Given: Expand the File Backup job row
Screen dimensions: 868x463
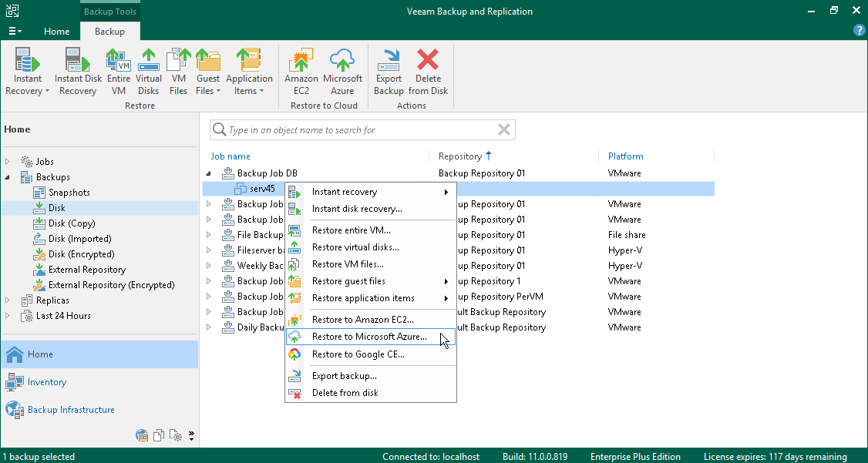Looking at the screenshot, I should click(x=208, y=235).
